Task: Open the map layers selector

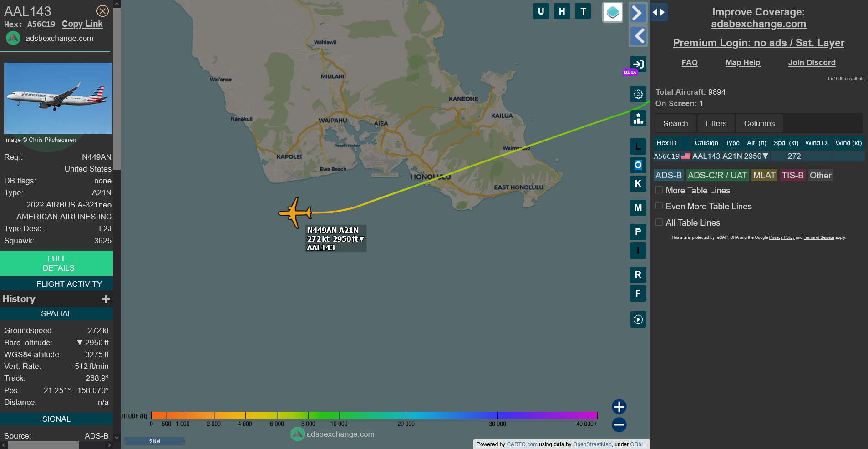Action: coord(613,12)
